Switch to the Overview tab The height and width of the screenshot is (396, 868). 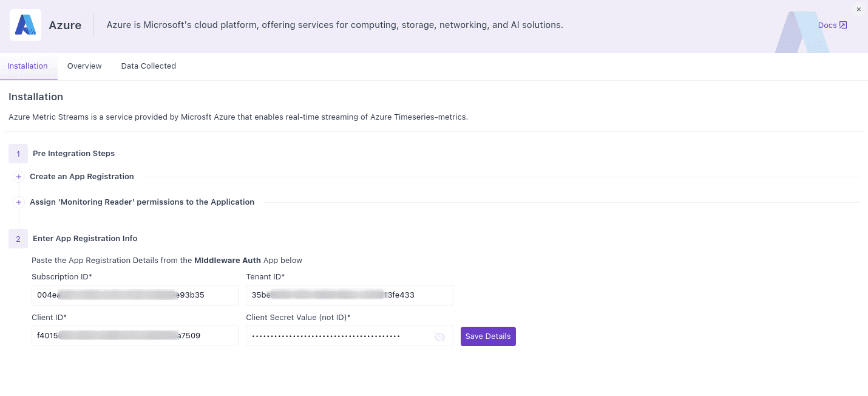coord(84,66)
